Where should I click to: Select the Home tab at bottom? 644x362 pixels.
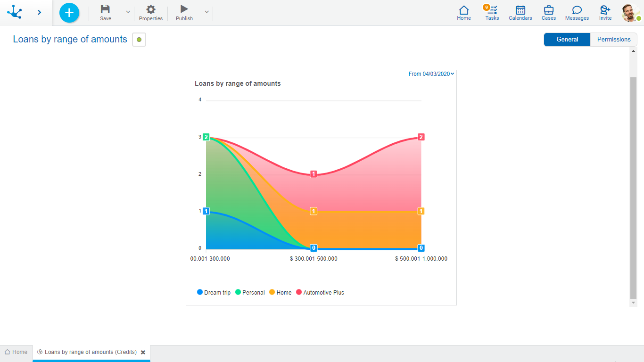[x=16, y=352]
